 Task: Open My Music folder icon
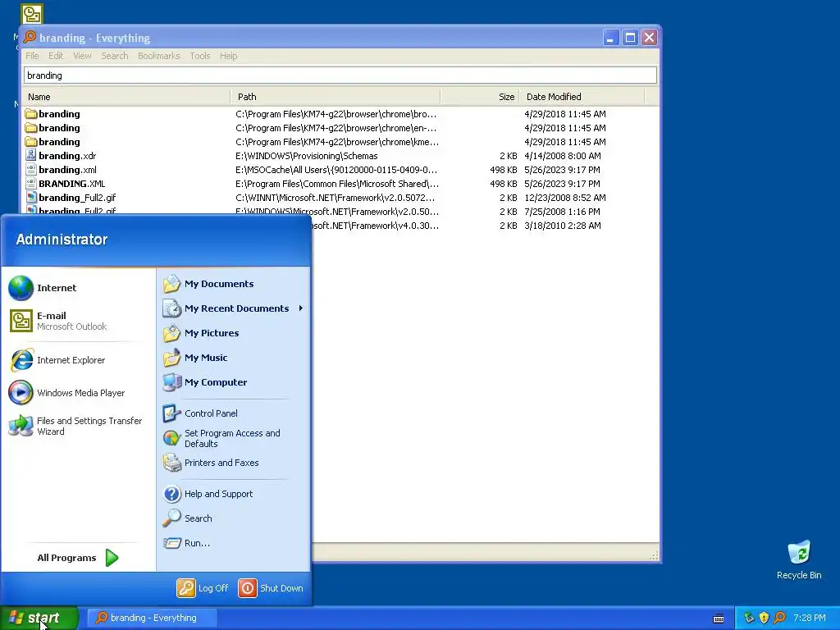point(172,358)
